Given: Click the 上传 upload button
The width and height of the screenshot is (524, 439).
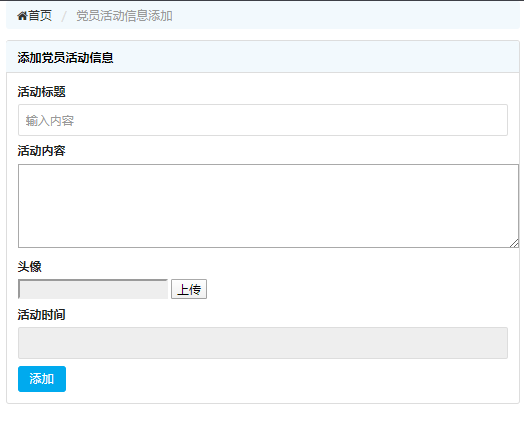Looking at the screenshot, I should click(189, 289).
